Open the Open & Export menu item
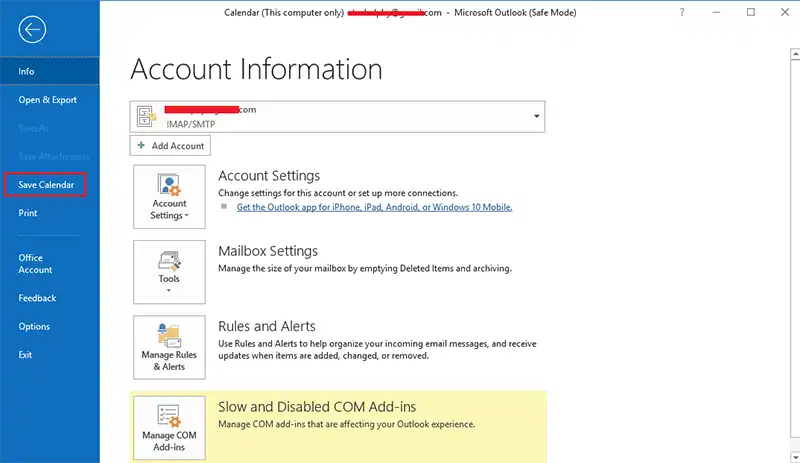 pos(50,100)
